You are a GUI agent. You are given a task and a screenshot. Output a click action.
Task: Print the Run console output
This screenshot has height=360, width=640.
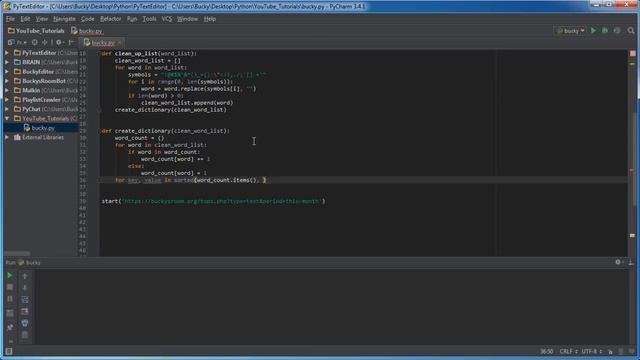[25, 323]
